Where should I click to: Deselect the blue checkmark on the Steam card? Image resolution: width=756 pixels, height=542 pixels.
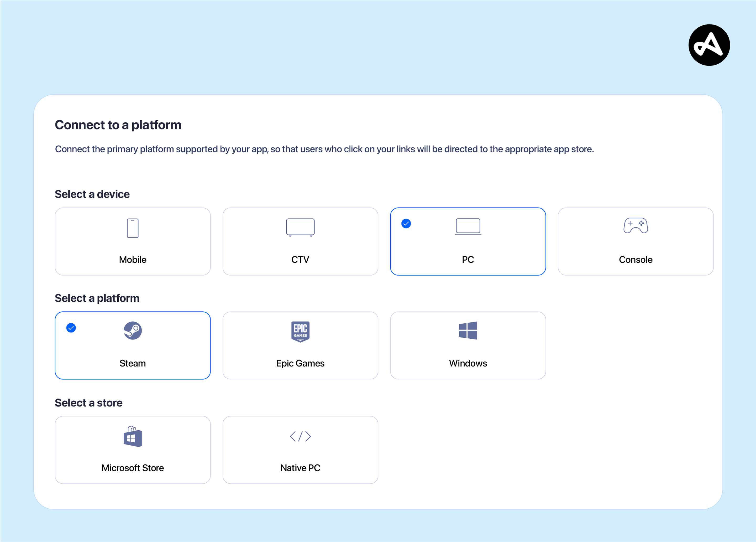click(x=71, y=328)
